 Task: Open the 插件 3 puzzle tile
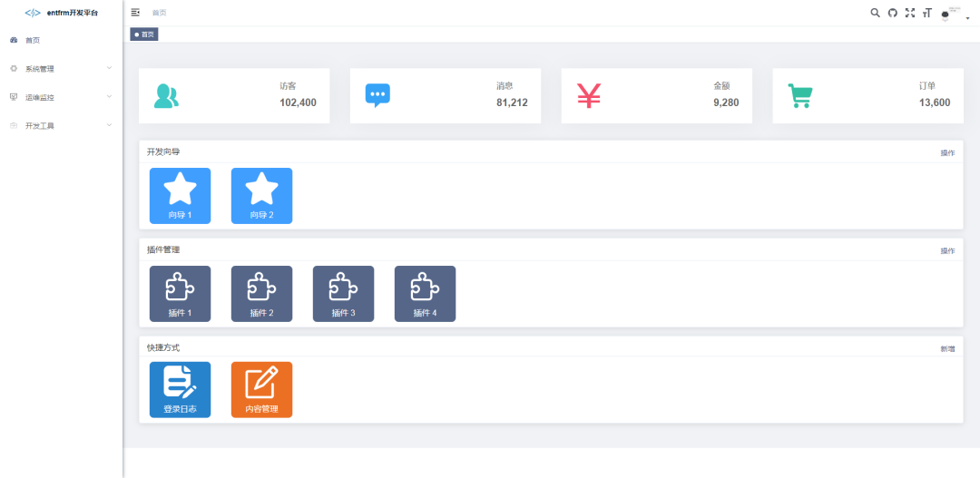(344, 294)
